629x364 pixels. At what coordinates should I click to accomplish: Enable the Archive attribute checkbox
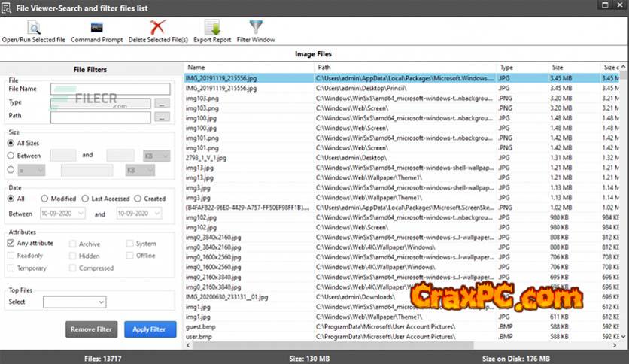pyautogui.click(x=73, y=244)
